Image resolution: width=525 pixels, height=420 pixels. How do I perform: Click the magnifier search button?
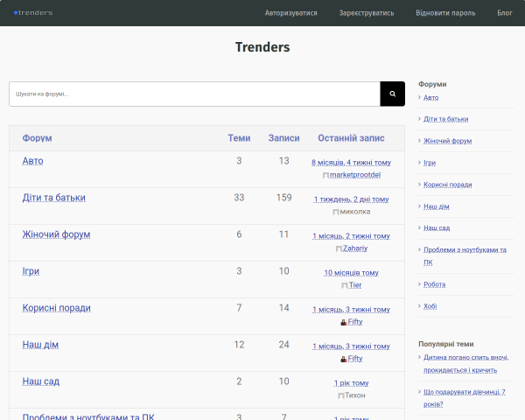pyautogui.click(x=392, y=94)
